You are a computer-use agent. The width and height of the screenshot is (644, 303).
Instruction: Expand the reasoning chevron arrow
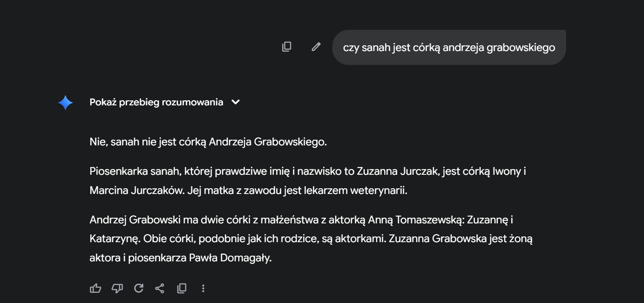[236, 102]
